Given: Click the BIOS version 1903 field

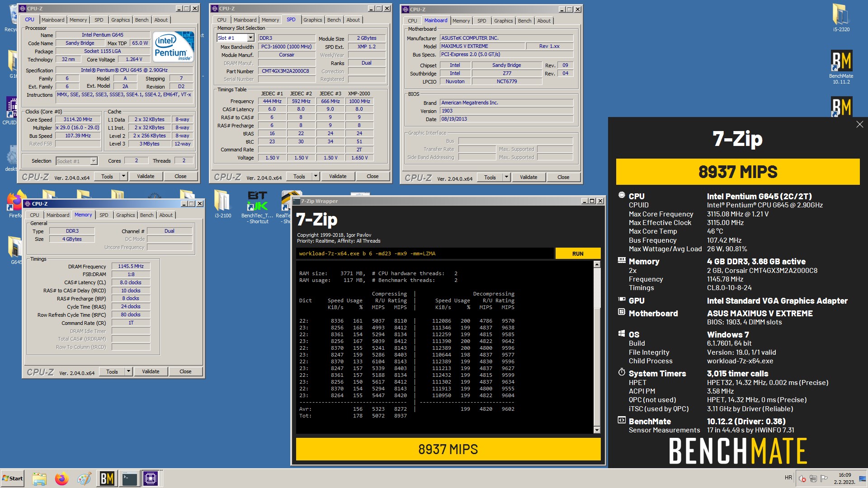Looking at the screenshot, I should 507,111.
